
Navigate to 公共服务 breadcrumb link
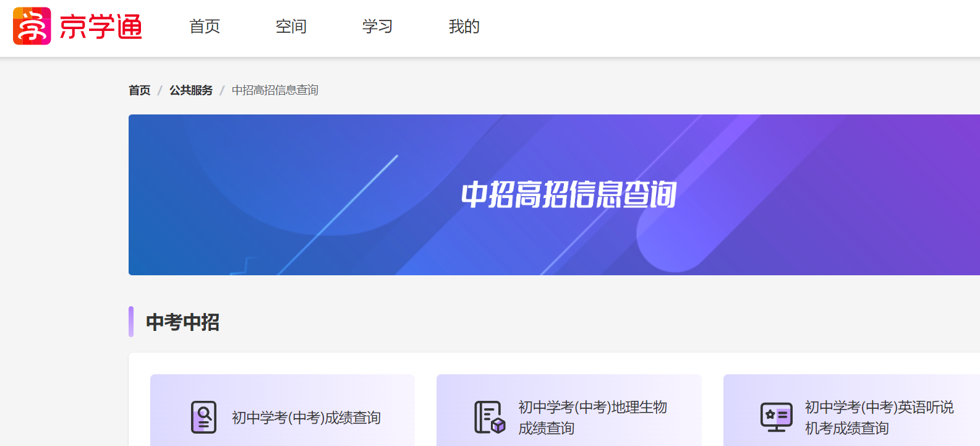191,90
